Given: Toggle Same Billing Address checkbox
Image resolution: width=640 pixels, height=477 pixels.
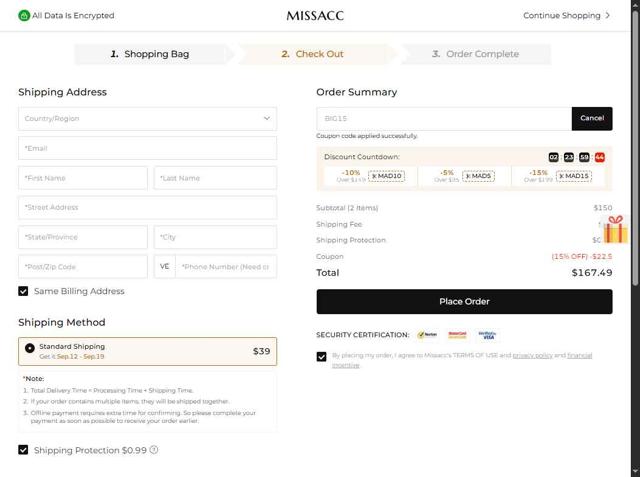Looking at the screenshot, I should [23, 291].
